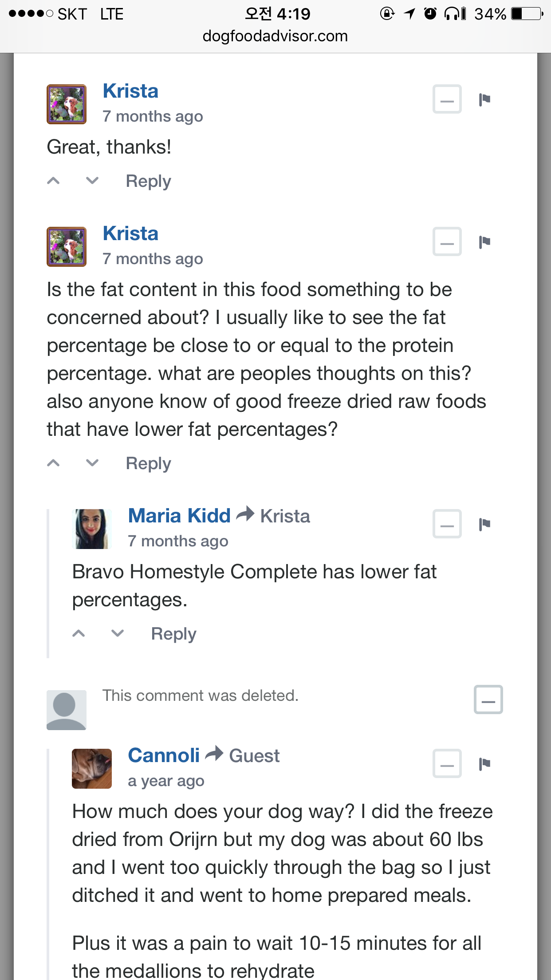Collapse Cannoli's comment
Screen dimensions: 551x980
447,763
